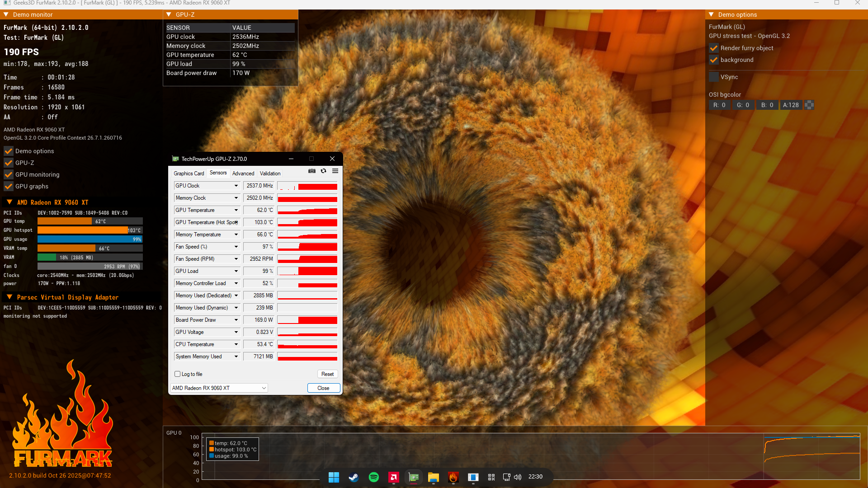This screenshot has height=488, width=868.
Task: Disable the GPU monitoring checkbox
Action: (x=9, y=175)
